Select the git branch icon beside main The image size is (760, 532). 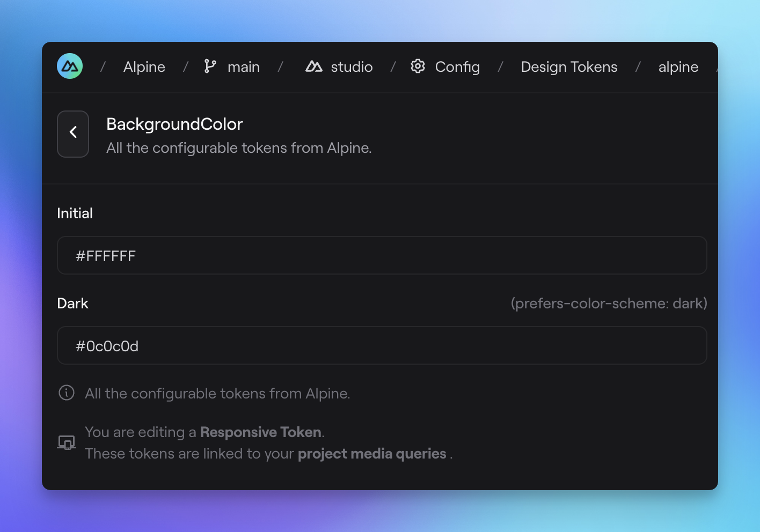tap(210, 66)
